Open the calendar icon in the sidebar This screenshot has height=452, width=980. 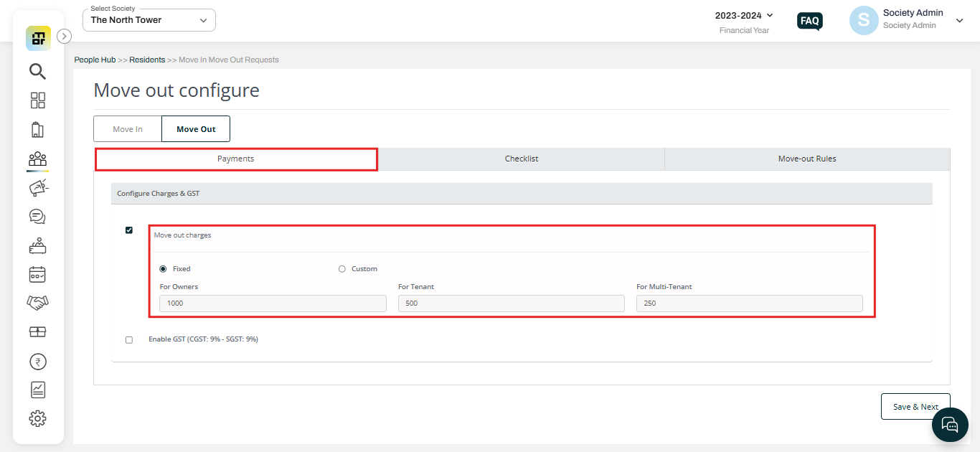(x=38, y=274)
